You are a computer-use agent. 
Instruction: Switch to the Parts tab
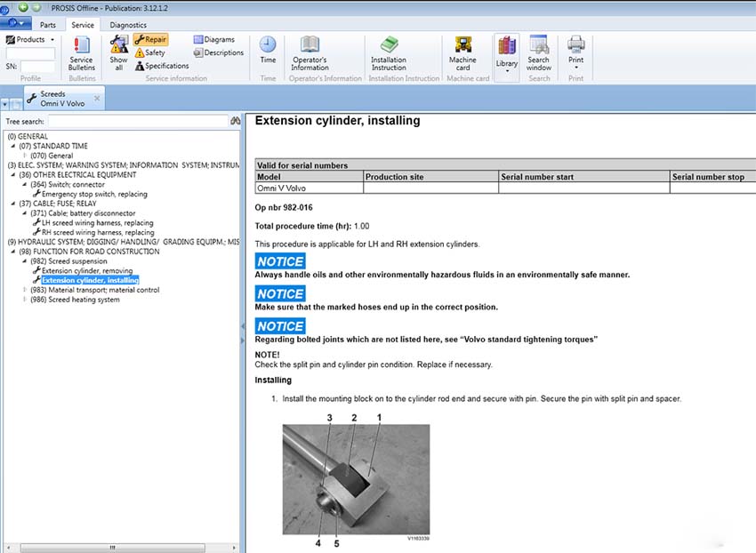(48, 25)
